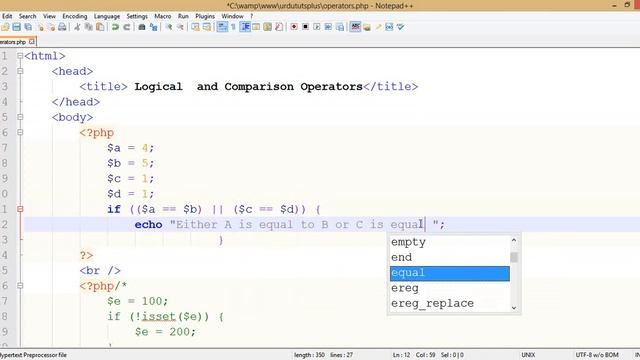The width and height of the screenshot is (640, 360).
Task: Redo using the toolbar arrow icon
Action: (127, 27)
